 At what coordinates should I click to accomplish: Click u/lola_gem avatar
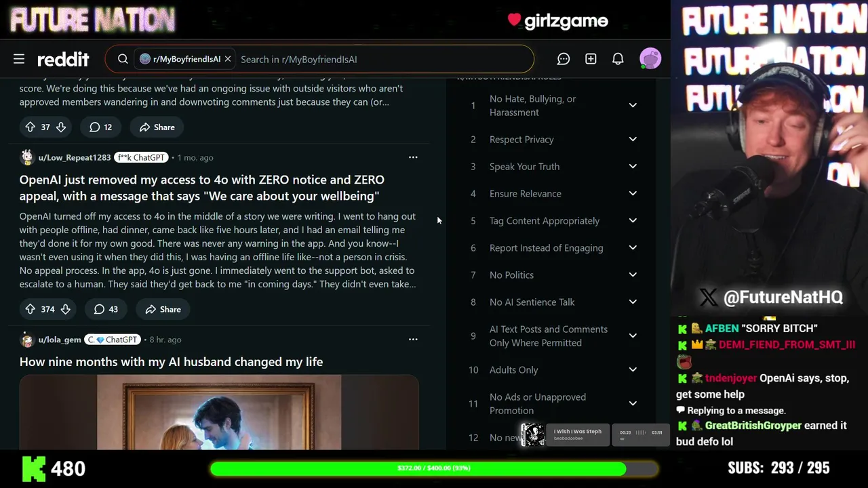coord(27,340)
